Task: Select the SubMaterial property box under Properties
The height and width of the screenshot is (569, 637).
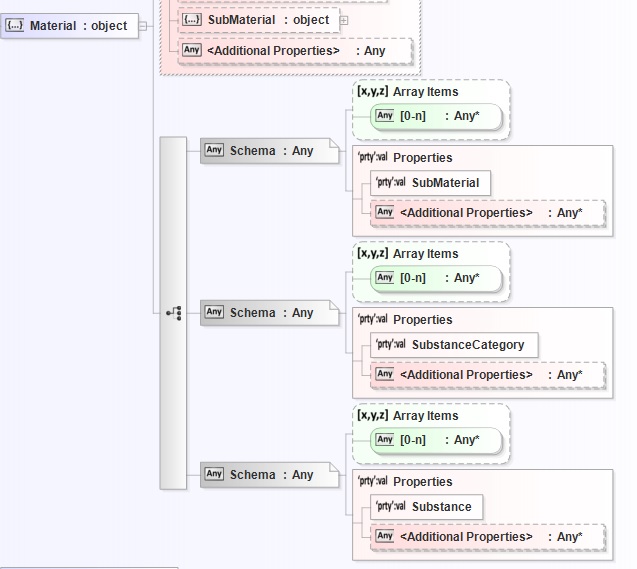Action: (430, 183)
